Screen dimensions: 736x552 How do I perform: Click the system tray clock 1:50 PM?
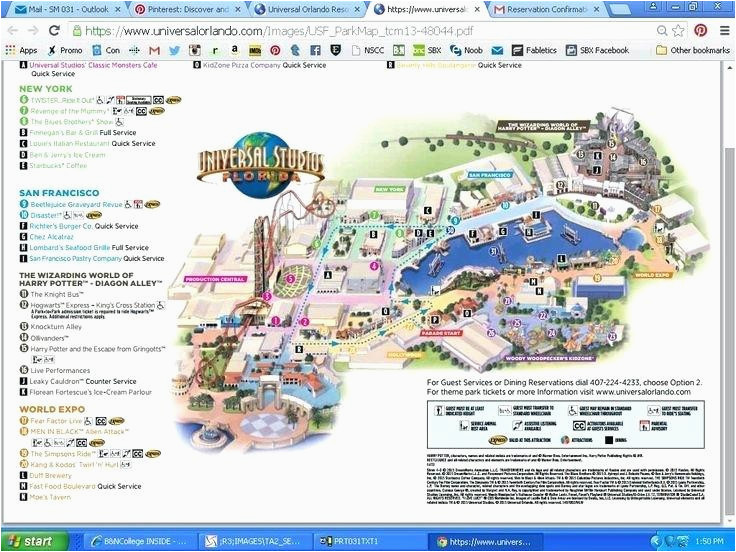(x=710, y=542)
